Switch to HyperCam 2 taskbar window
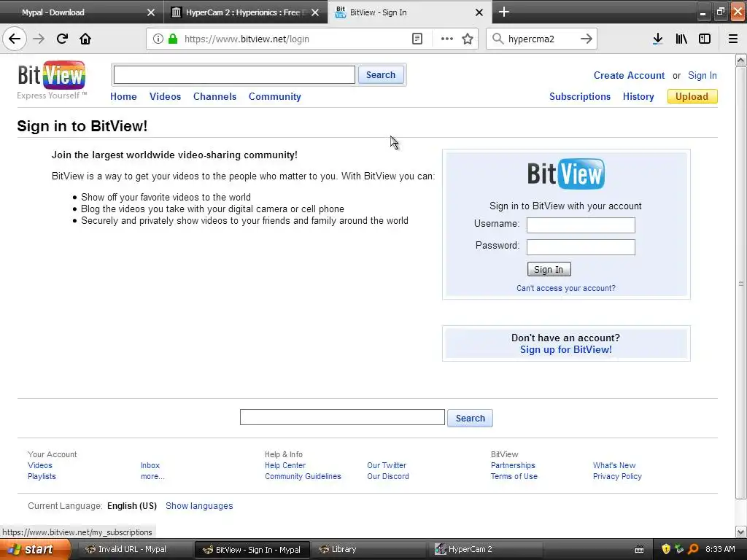This screenshot has width=747, height=560. pos(487,550)
